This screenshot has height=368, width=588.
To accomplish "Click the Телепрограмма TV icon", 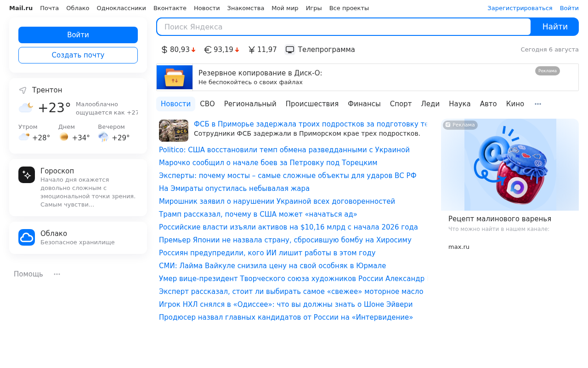I will click(x=290, y=50).
